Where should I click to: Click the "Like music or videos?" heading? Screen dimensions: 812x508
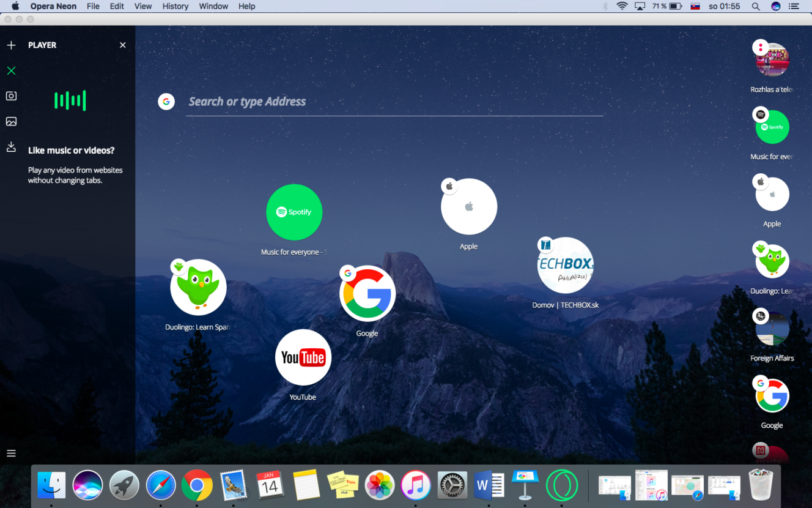(x=71, y=151)
